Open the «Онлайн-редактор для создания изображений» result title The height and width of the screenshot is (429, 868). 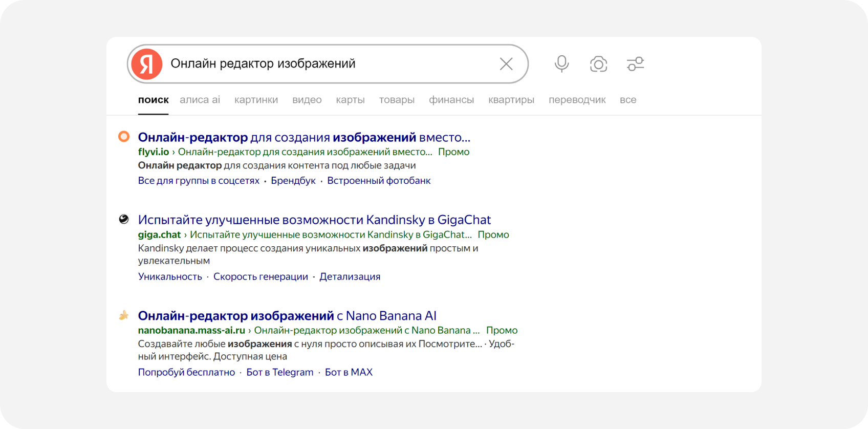coord(304,137)
